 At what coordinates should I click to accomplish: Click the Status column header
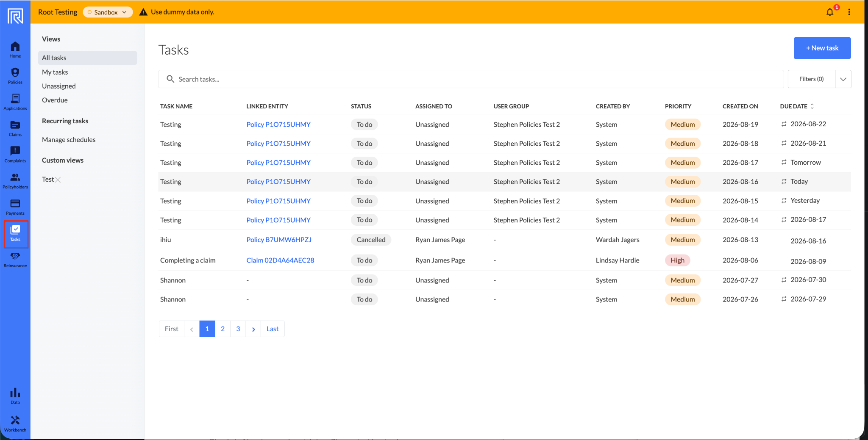[361, 106]
